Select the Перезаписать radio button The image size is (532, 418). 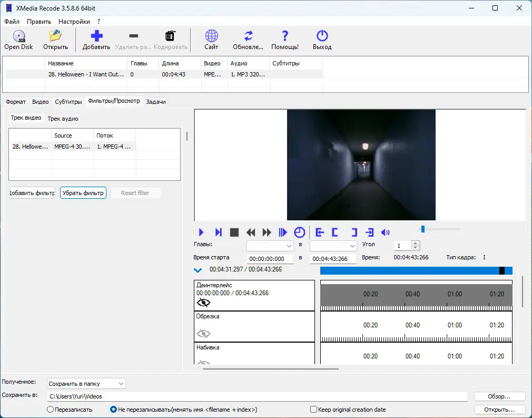click(51, 410)
